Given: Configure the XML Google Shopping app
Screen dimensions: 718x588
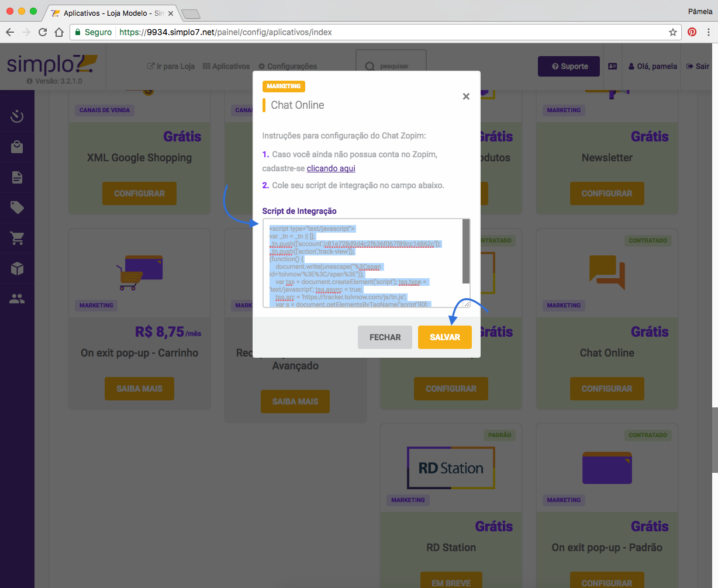Looking at the screenshot, I should 139,193.
